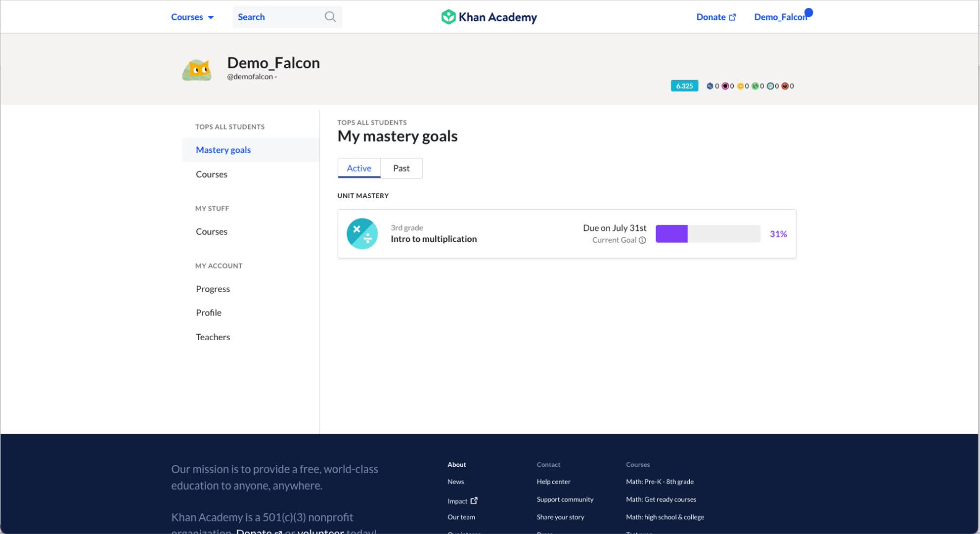Switch to the Active goals tab
Image resolution: width=980 pixels, height=534 pixels.
point(359,168)
